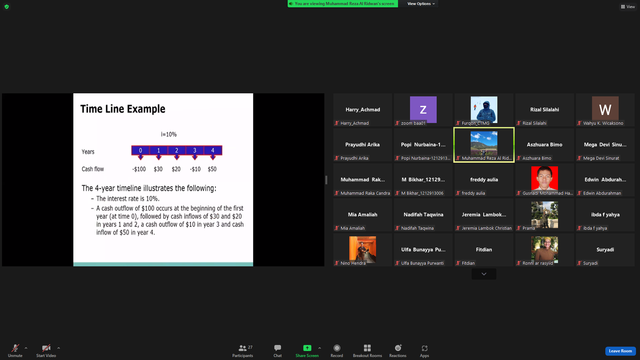Click year 2 marker on the slide timeline
The width and height of the screenshot is (640, 360).
click(x=177, y=151)
